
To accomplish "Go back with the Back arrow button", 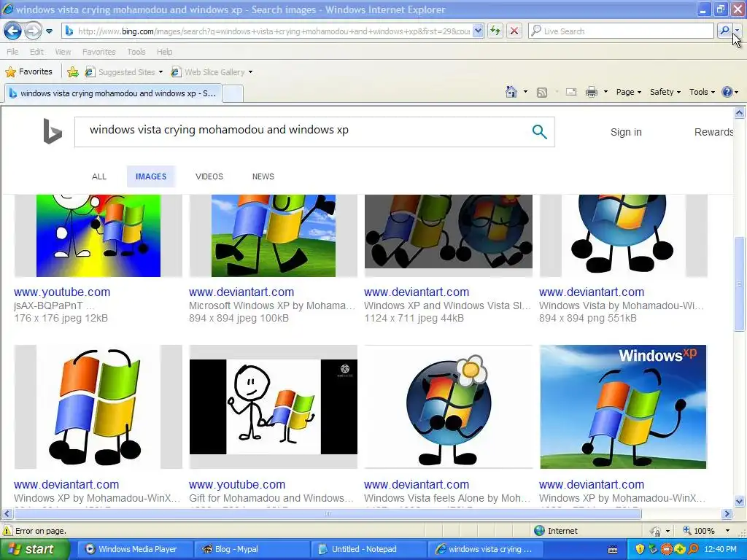I will 13,31.
